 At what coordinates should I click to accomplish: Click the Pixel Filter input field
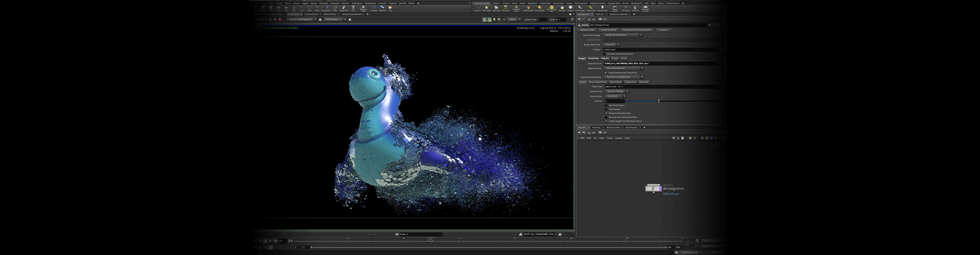coord(663,87)
